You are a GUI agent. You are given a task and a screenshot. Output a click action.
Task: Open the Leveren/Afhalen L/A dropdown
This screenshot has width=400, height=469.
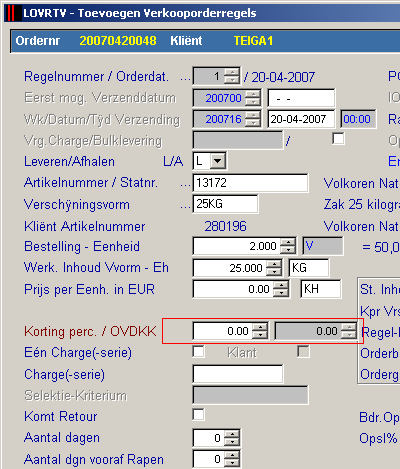pyautogui.click(x=218, y=161)
